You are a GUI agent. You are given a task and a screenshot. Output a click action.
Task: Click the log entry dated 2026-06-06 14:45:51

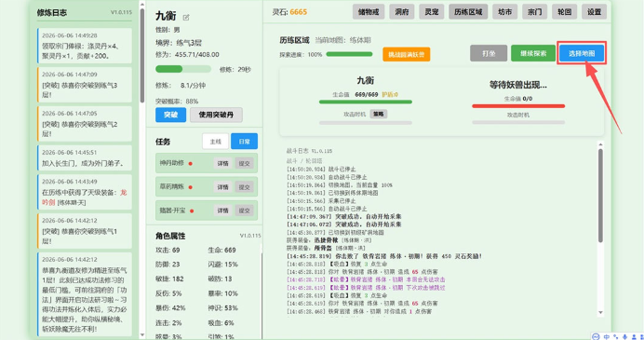85,157
